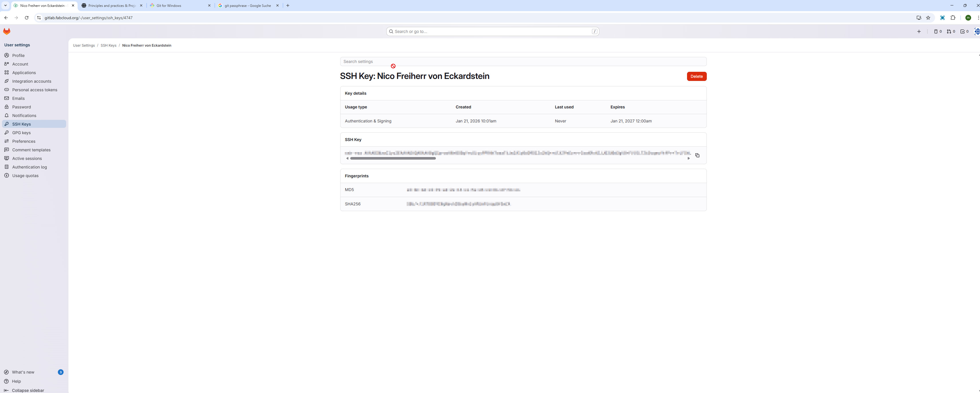Open the browser extensions puzzle icon
This screenshot has width=980, height=393.
point(953,18)
